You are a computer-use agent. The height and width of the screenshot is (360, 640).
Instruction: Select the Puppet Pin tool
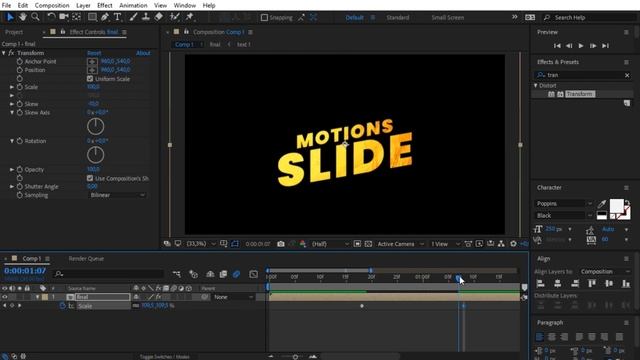click(189, 17)
